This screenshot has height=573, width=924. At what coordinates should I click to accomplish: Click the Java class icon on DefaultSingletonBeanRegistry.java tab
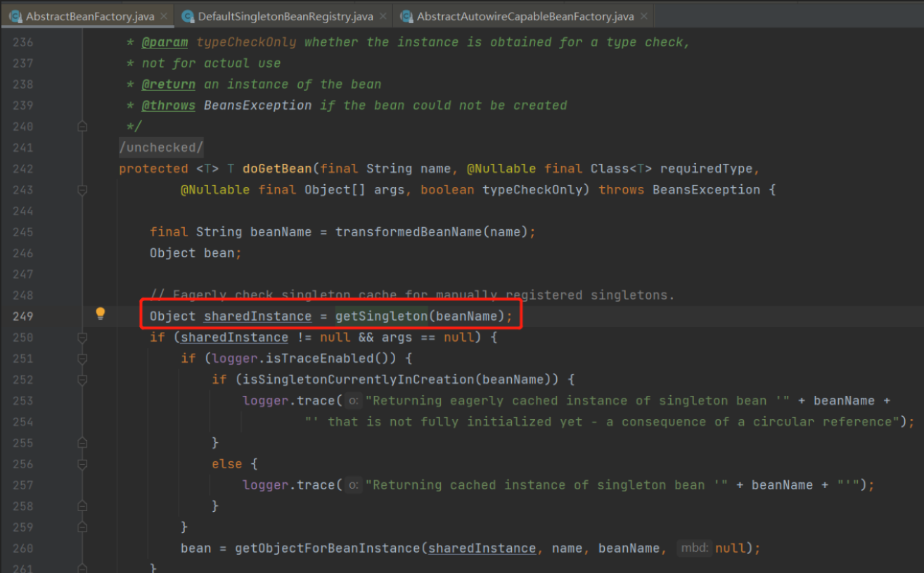[188, 15]
